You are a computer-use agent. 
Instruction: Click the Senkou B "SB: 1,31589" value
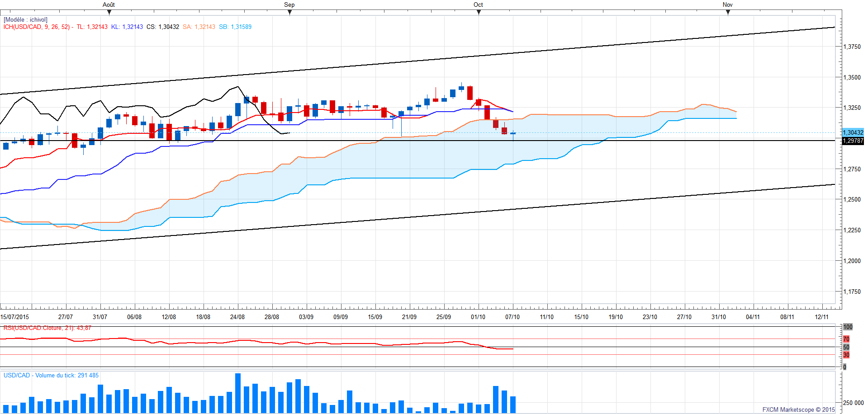pyautogui.click(x=235, y=27)
